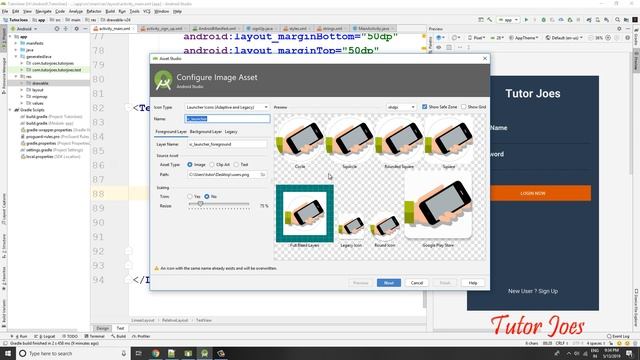Set Trim to No
Viewport: 640px width, 360px height.
[207, 196]
